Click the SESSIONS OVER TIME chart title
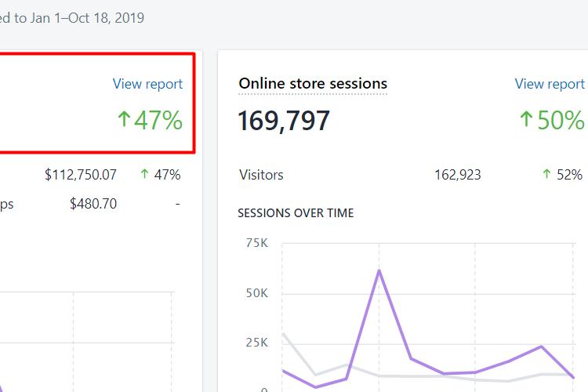The width and height of the screenshot is (588, 392). tap(296, 213)
